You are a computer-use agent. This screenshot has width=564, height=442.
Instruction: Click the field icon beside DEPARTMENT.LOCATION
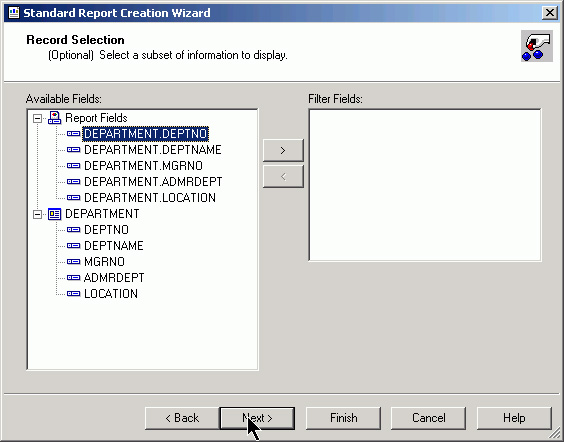(73, 198)
